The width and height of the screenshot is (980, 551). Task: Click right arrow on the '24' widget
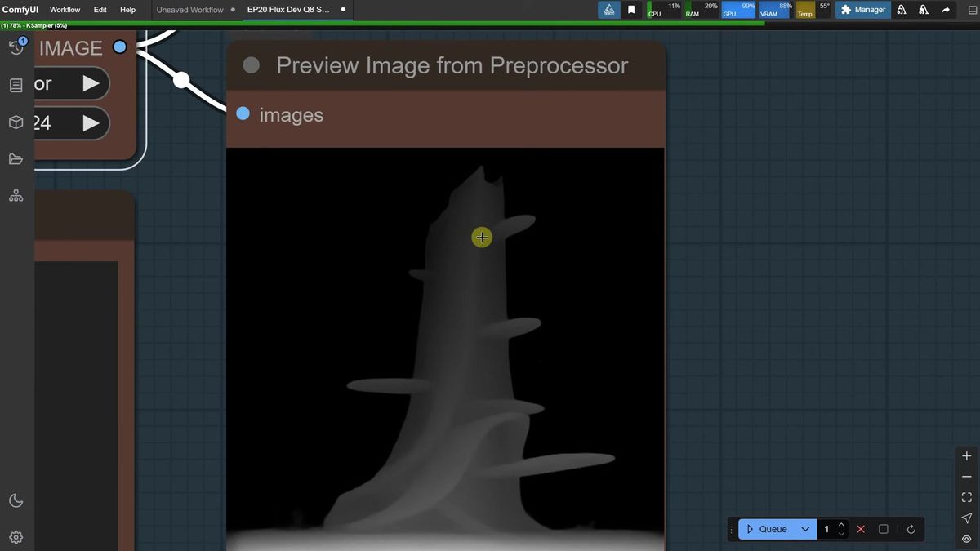(x=91, y=122)
